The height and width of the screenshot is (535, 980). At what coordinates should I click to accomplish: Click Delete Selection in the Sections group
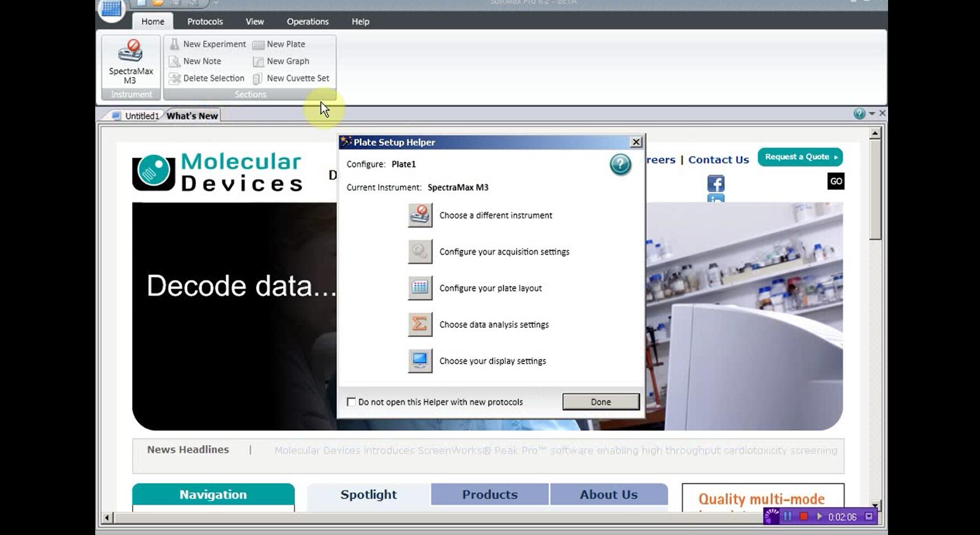(x=206, y=78)
